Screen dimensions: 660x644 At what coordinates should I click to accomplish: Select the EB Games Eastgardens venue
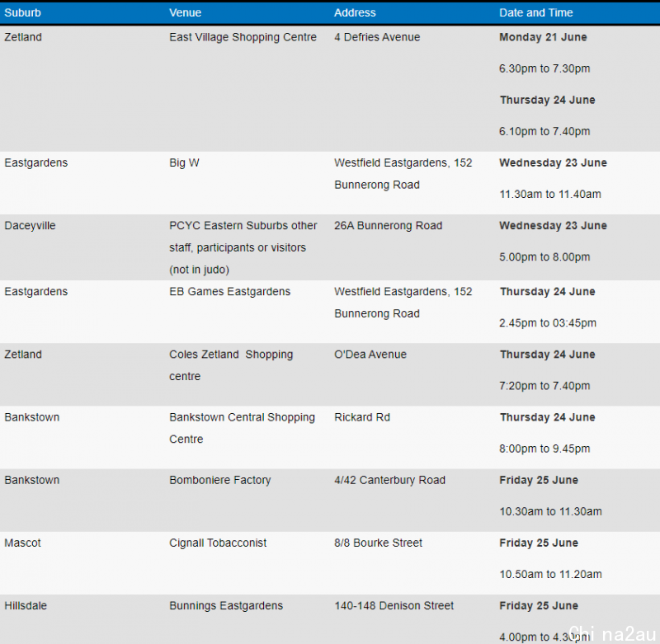[230, 292]
